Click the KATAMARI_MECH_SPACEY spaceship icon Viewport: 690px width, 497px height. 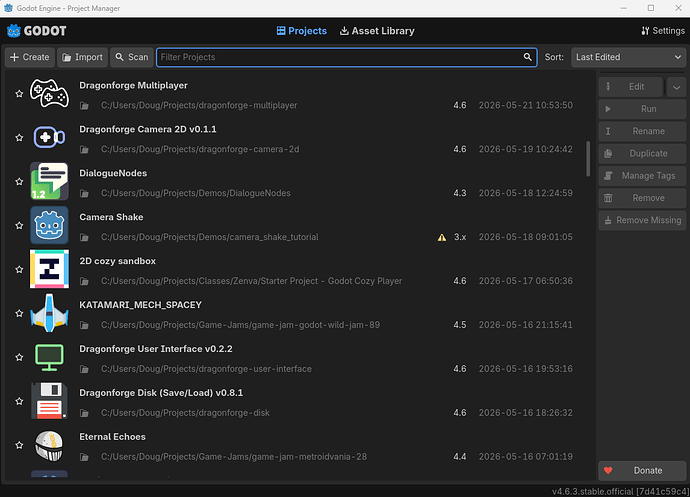pos(49,313)
